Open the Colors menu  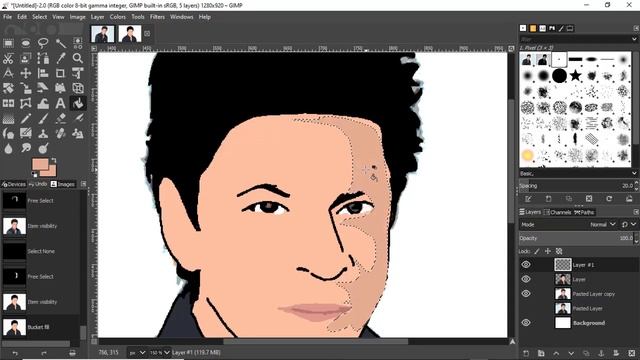coord(118,17)
